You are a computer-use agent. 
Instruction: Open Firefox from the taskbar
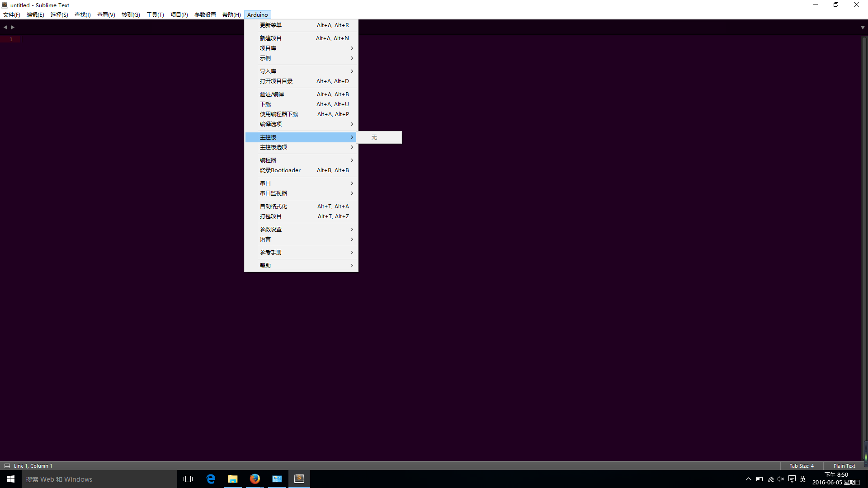point(255,479)
